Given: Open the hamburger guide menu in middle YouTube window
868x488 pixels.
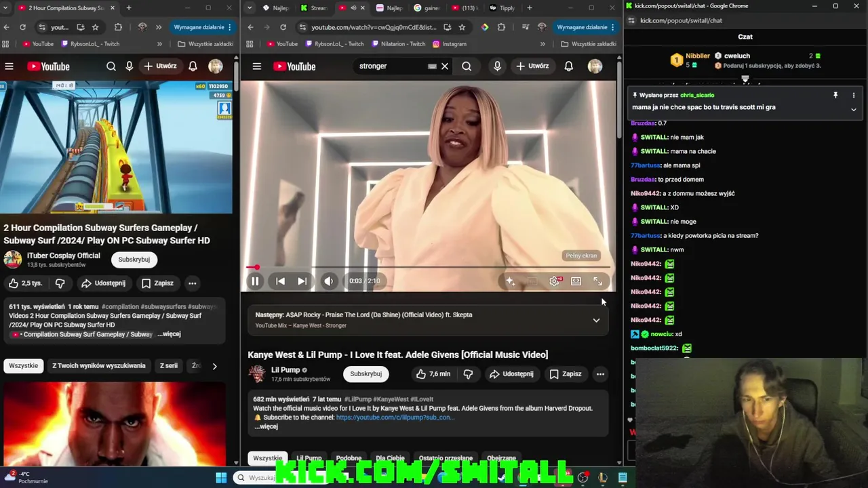Looking at the screenshot, I should (x=257, y=66).
